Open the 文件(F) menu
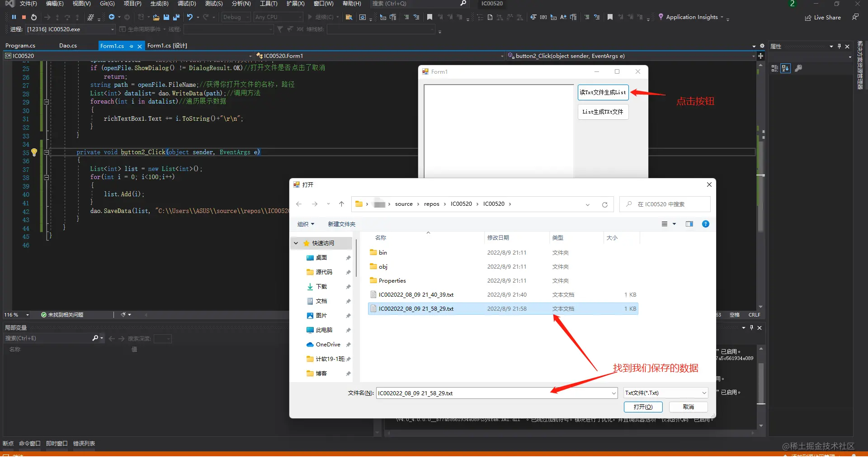This screenshot has height=464, width=868. point(28,4)
